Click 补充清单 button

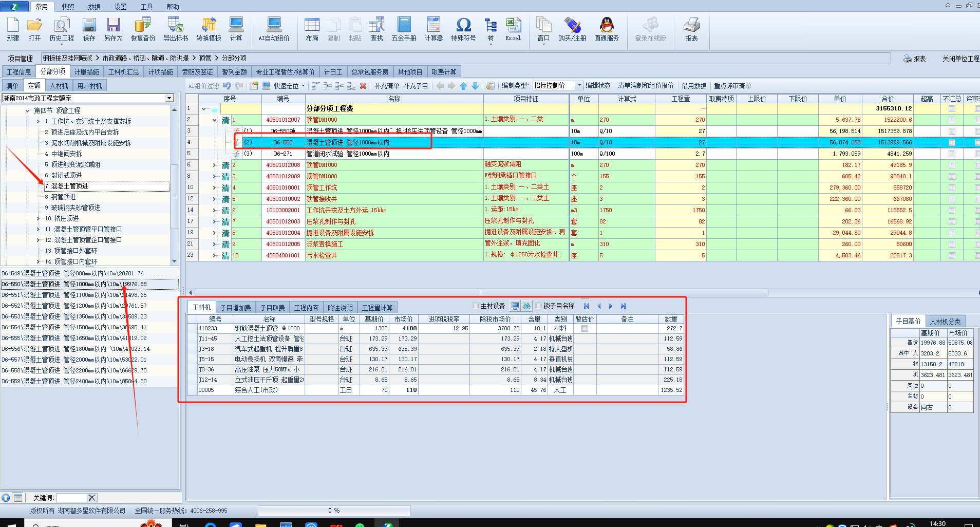(x=386, y=86)
